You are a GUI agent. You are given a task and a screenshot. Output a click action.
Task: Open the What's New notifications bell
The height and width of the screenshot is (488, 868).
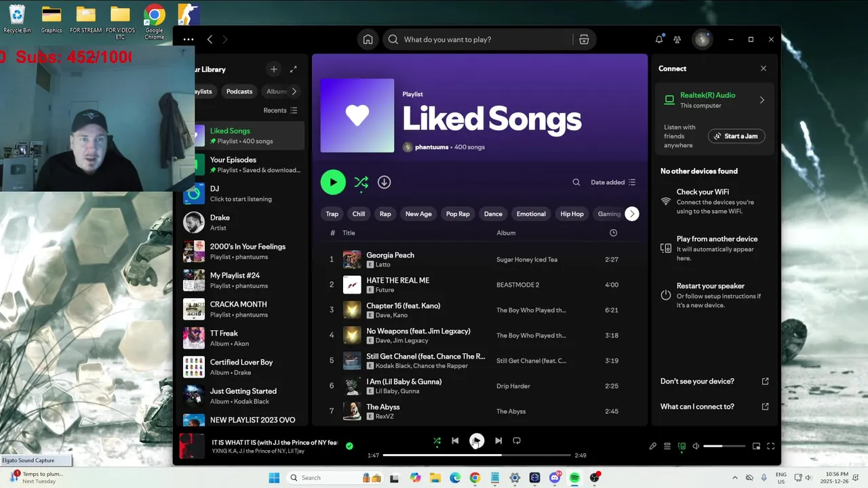click(659, 39)
